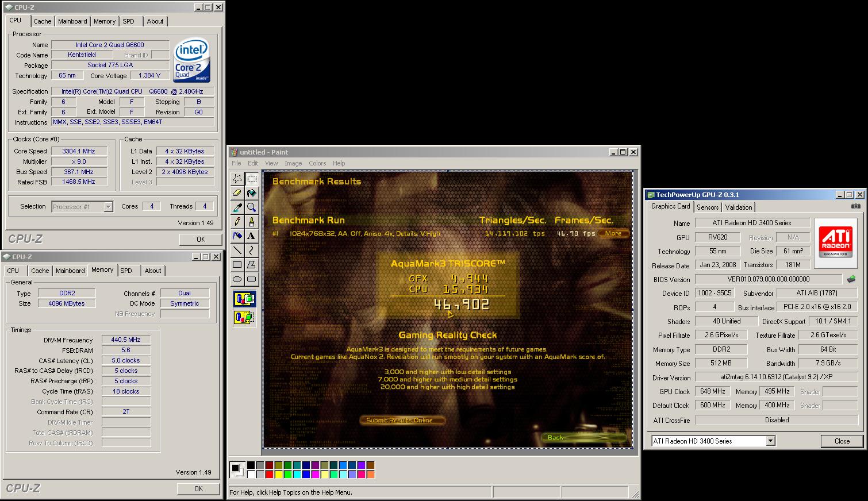
Task: Select the Rounded Rectangle tool
Action: coord(252,279)
